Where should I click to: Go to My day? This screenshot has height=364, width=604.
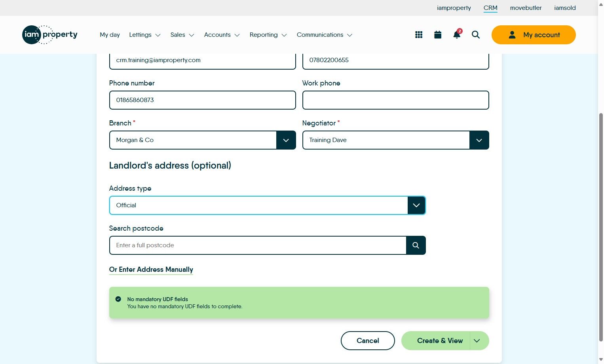point(110,35)
